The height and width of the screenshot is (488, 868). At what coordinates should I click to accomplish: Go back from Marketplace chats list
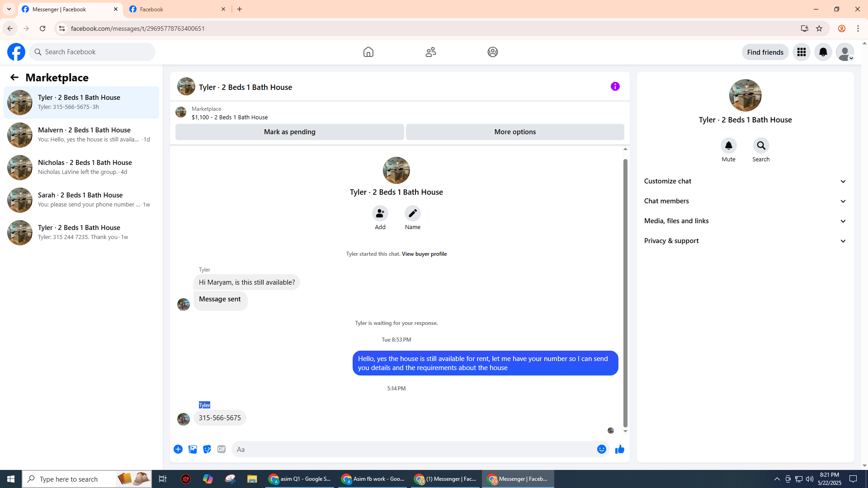pos(14,77)
